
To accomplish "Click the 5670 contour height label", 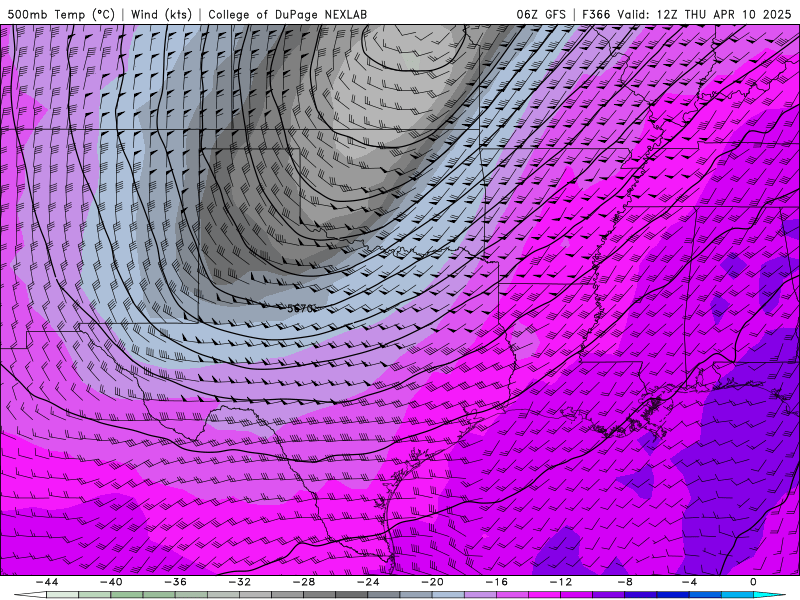I will (x=301, y=308).
